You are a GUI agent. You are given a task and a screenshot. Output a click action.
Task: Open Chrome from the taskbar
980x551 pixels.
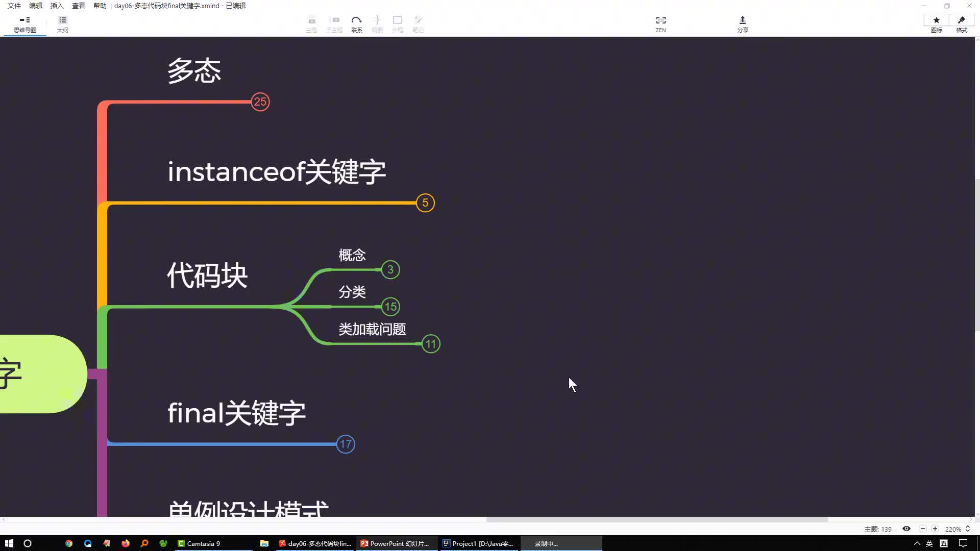click(x=69, y=543)
